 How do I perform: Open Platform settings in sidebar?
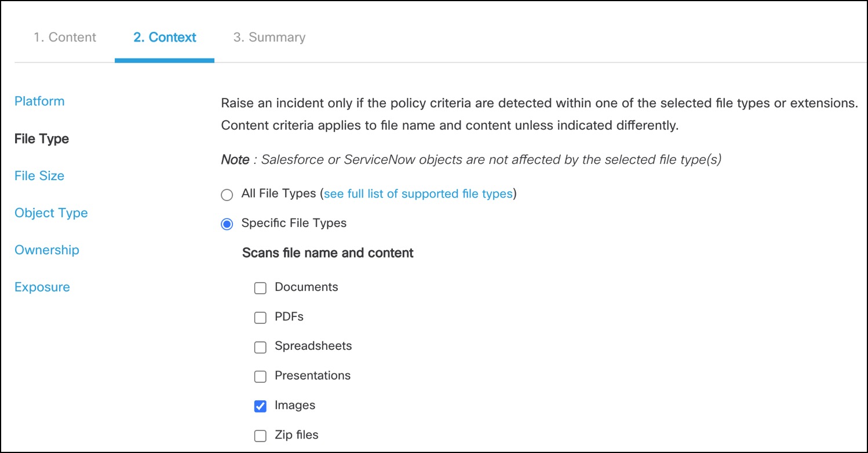39,101
